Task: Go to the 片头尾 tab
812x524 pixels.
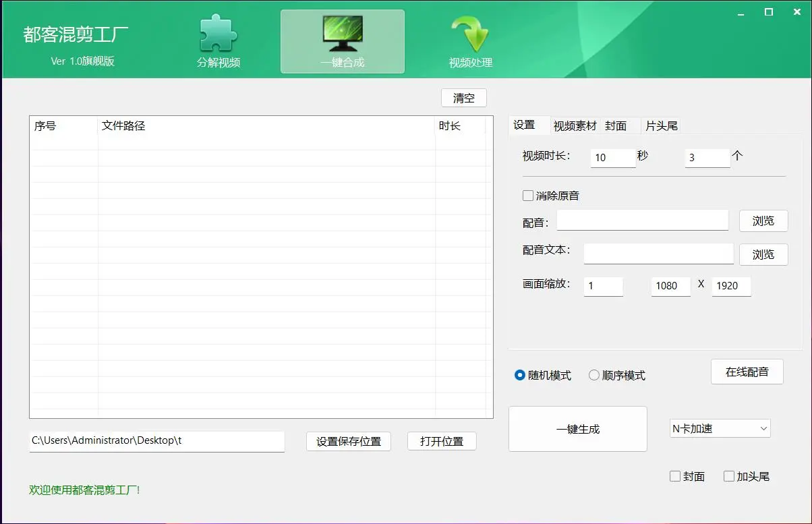Action: point(661,125)
